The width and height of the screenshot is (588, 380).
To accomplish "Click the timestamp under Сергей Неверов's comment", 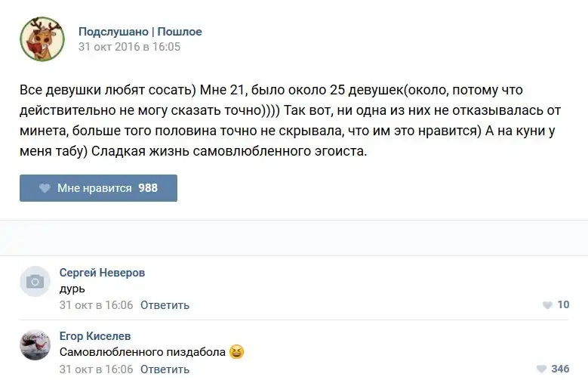I will pos(96,305).
